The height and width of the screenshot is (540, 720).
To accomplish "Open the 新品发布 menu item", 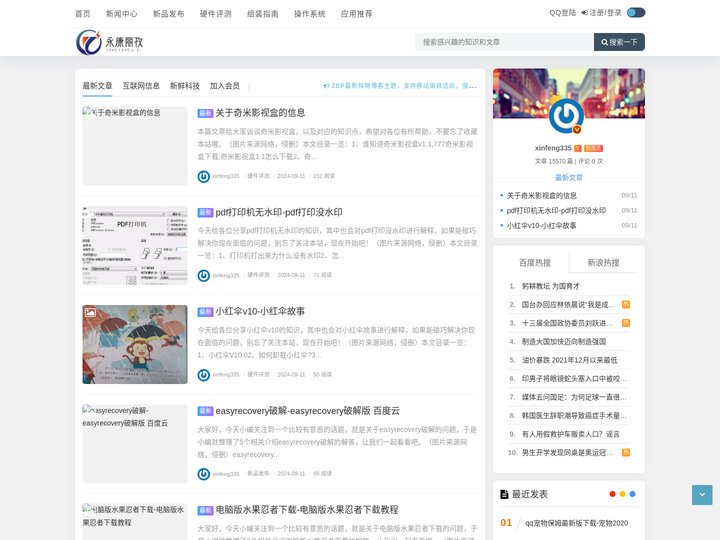I will click(169, 14).
